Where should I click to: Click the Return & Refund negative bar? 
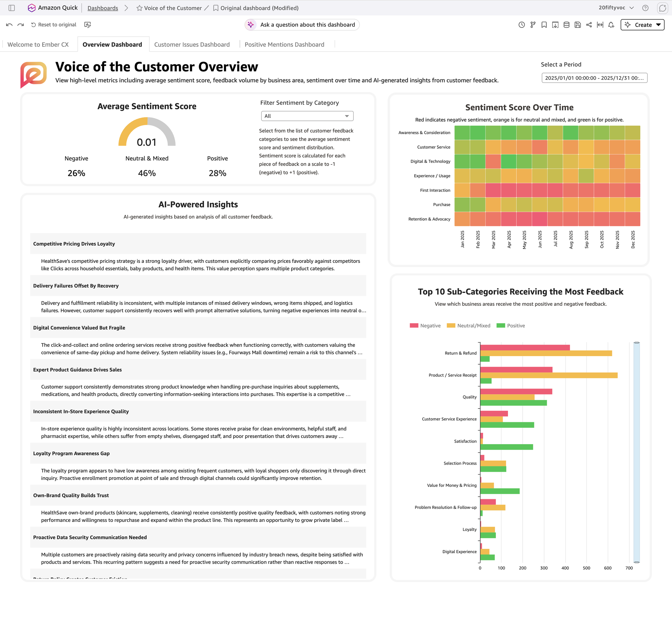525,347
